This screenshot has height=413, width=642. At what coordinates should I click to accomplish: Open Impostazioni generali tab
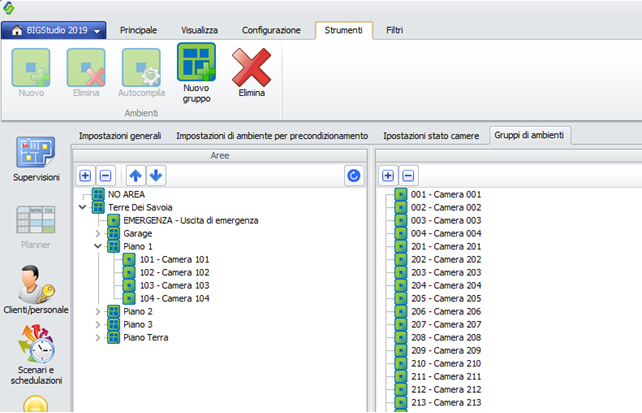click(120, 135)
